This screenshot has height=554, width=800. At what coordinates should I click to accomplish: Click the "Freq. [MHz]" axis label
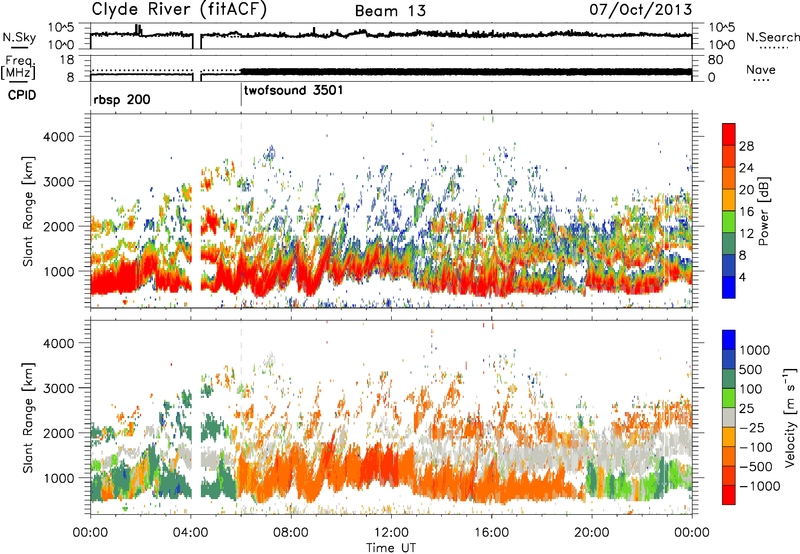18,68
